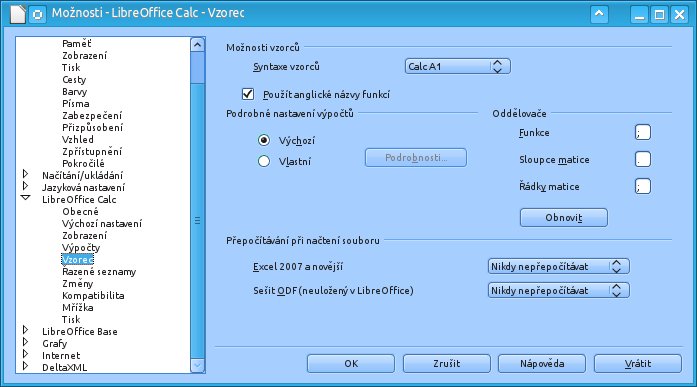Open the 'Sešit ODF' recalculation dropdown
The width and height of the screenshot is (697, 387).
click(558, 291)
